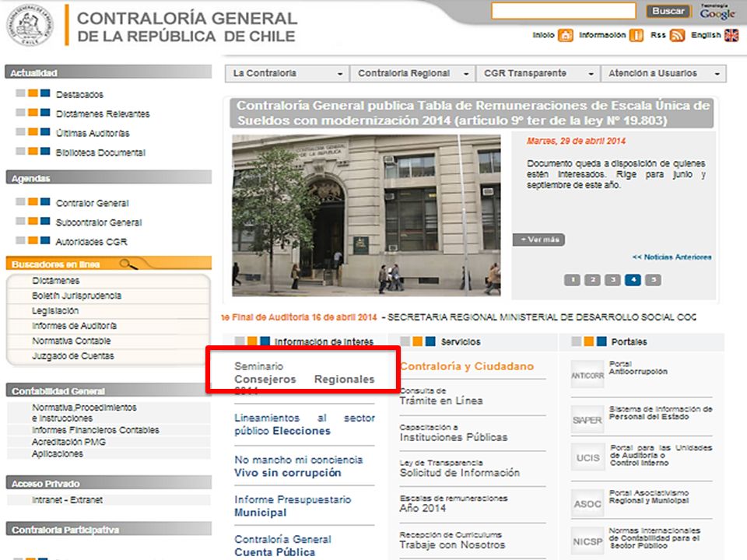The width and height of the screenshot is (747, 560).
Task: Open Instituciones Públicas capacitación link
Action: click(x=454, y=433)
